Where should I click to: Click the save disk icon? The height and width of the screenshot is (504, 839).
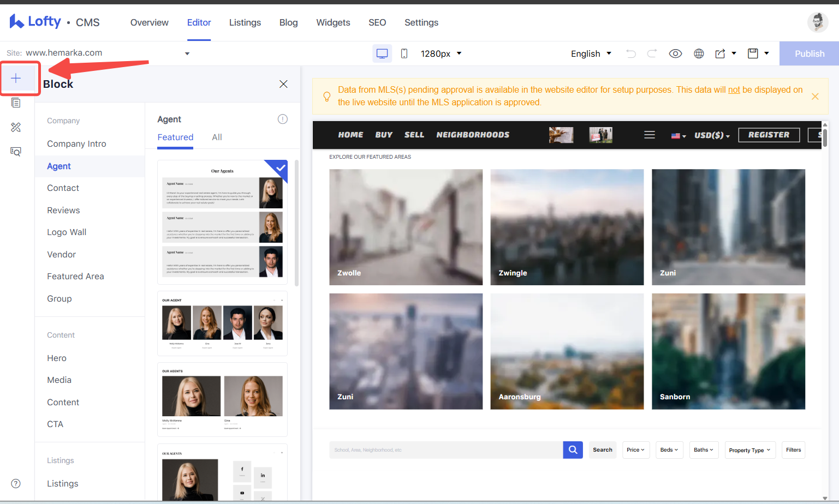753,53
